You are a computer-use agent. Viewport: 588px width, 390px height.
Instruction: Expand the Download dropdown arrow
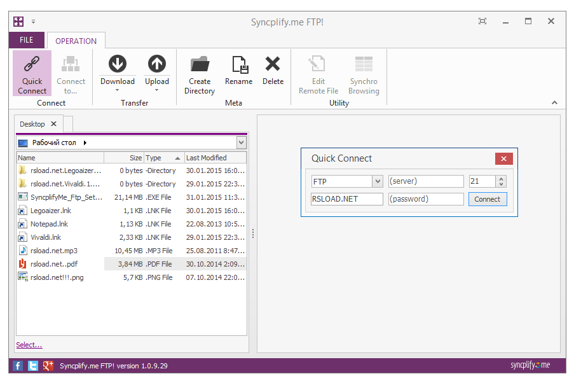tap(118, 90)
